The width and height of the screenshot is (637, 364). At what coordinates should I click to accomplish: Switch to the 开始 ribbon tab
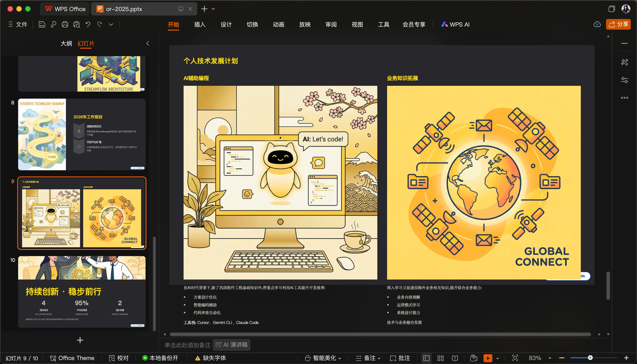point(173,24)
